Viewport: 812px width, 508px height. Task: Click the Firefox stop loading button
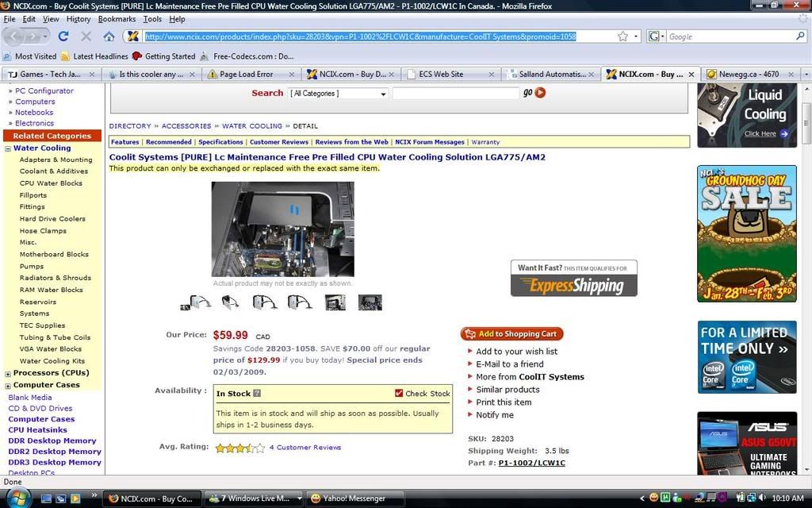[x=86, y=37]
